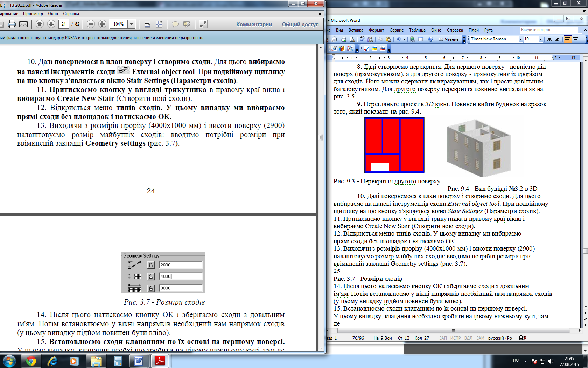Run spelling check ABC icon in Word
The width and height of the screenshot is (588, 368).
(362, 39)
